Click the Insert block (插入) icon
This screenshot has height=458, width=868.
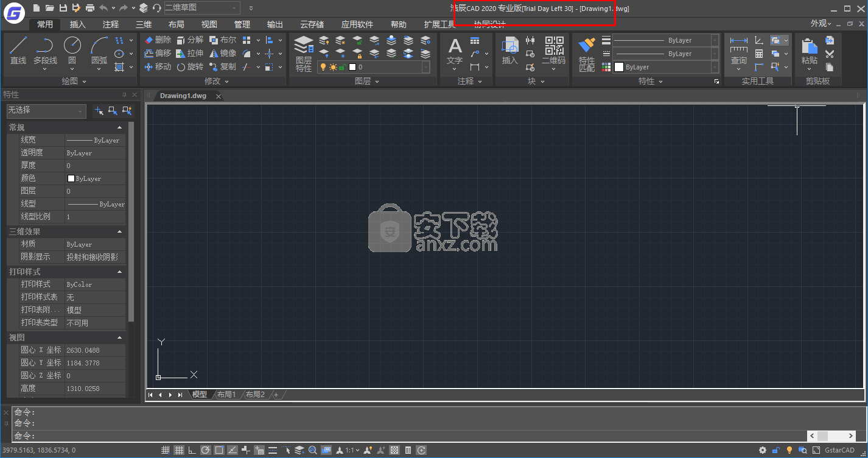click(x=510, y=51)
